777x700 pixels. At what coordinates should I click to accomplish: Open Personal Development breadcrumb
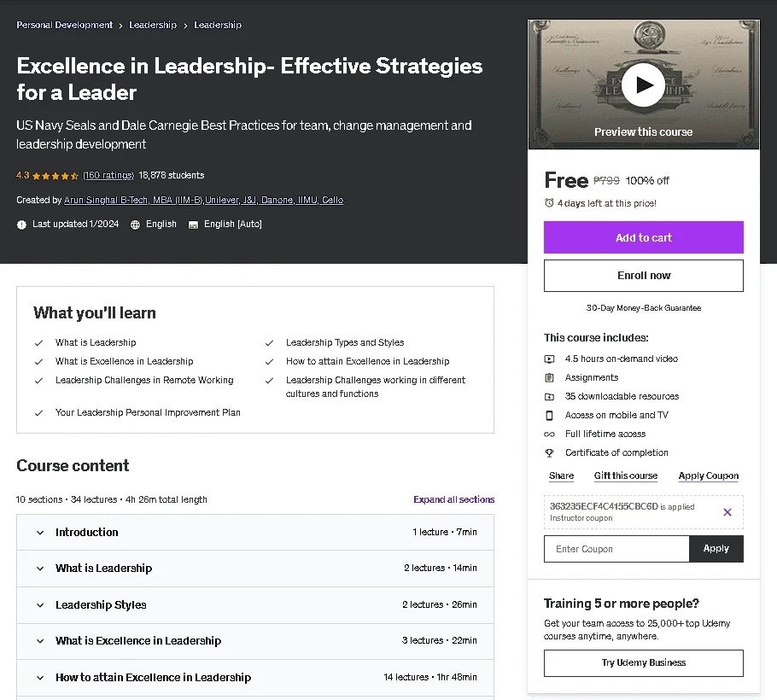64,25
